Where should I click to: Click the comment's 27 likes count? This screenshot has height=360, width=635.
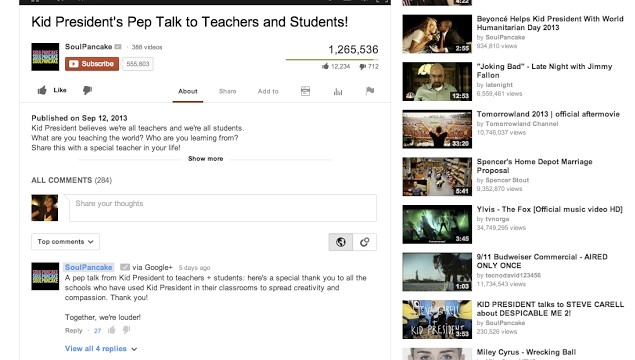click(97, 331)
